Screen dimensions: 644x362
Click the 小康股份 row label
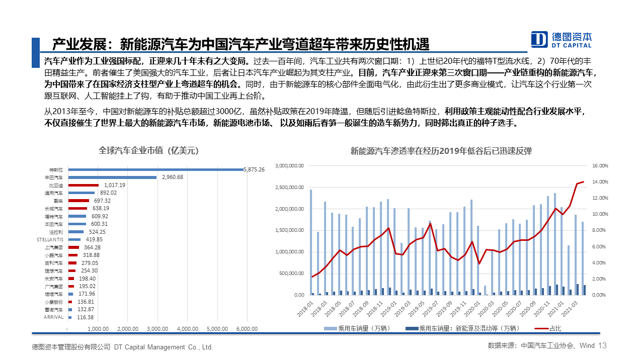point(53,302)
